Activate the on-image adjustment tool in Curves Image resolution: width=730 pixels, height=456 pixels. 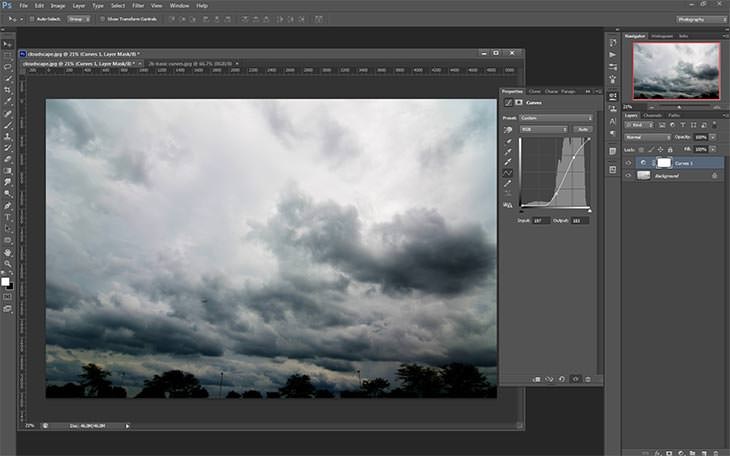click(508, 130)
